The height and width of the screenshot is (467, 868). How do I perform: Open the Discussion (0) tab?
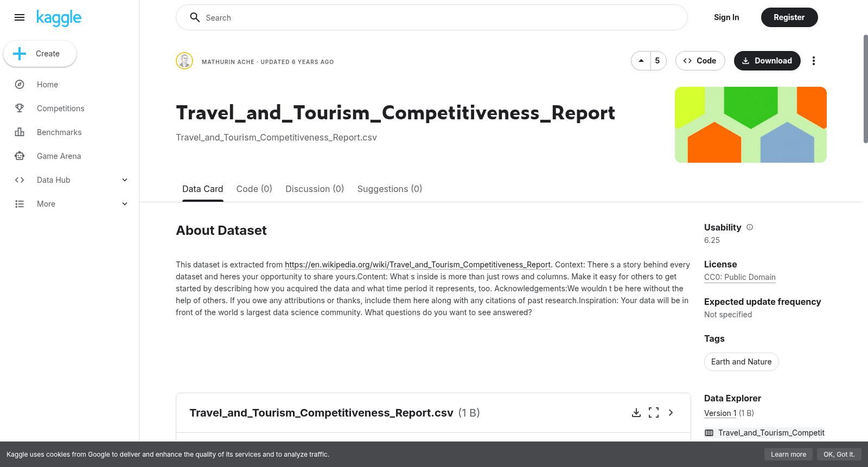315,189
